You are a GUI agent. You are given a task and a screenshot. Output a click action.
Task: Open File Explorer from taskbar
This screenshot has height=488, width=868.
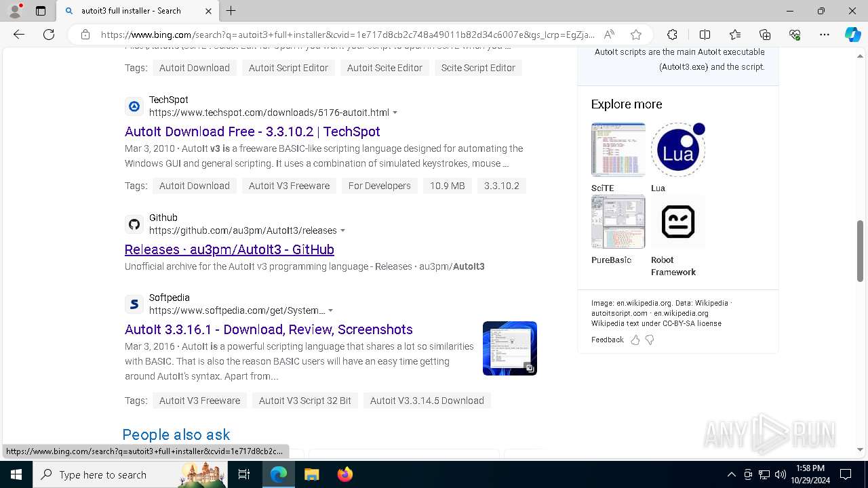(x=312, y=474)
